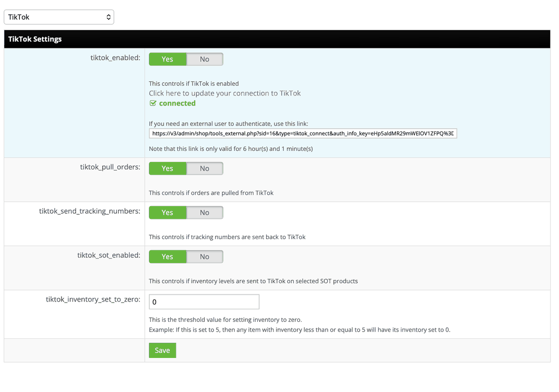Viewport: 559px width, 392px height.
Task: Focus the tiktok_inventory_set_to_zero field
Action: [204, 302]
